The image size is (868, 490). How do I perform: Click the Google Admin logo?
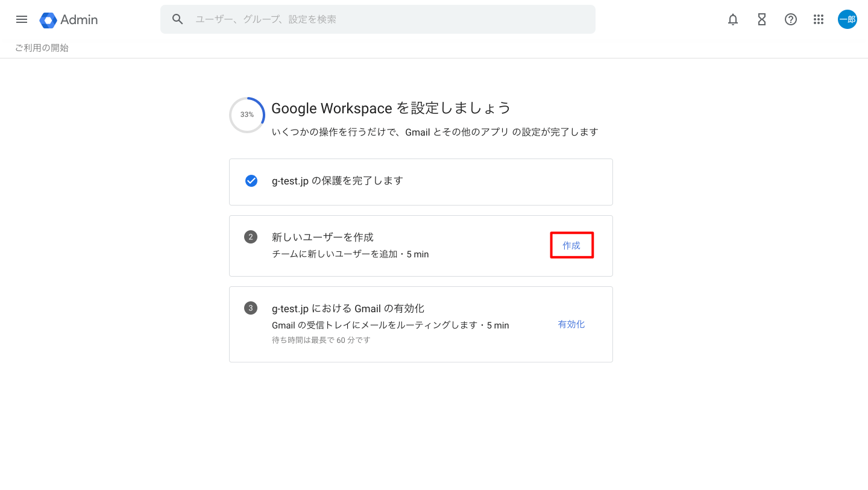click(x=69, y=20)
